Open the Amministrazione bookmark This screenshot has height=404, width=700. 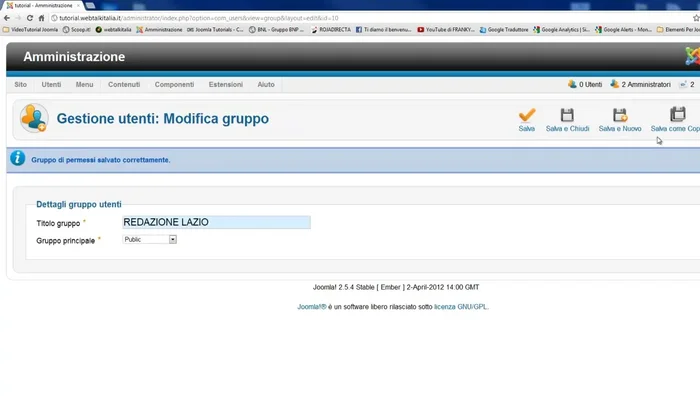(x=159, y=29)
